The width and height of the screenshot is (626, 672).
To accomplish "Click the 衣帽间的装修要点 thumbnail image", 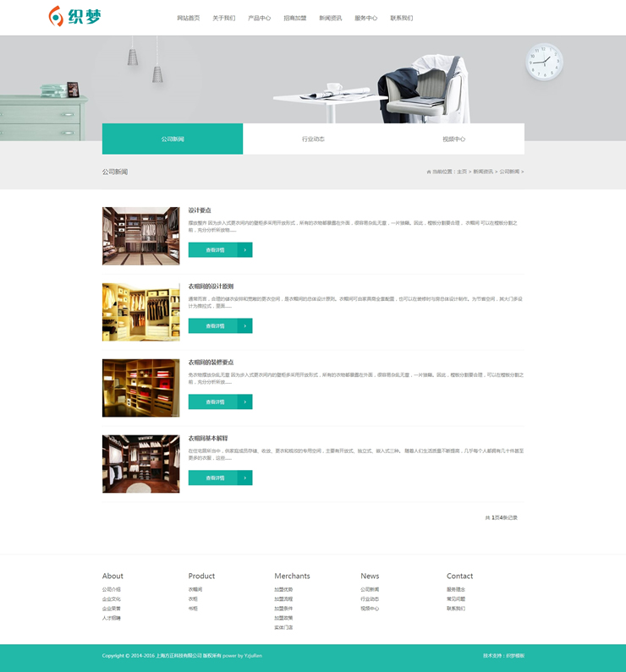I will pos(140,388).
